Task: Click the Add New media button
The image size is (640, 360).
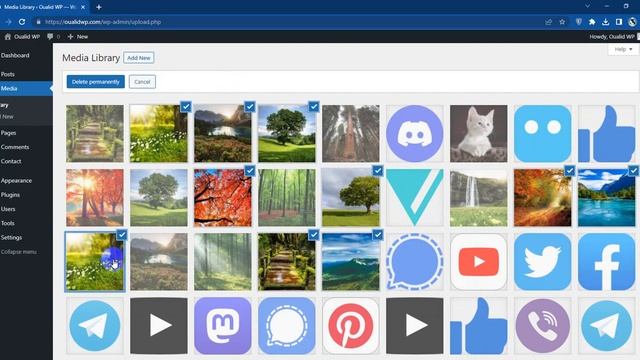Action: (138, 58)
